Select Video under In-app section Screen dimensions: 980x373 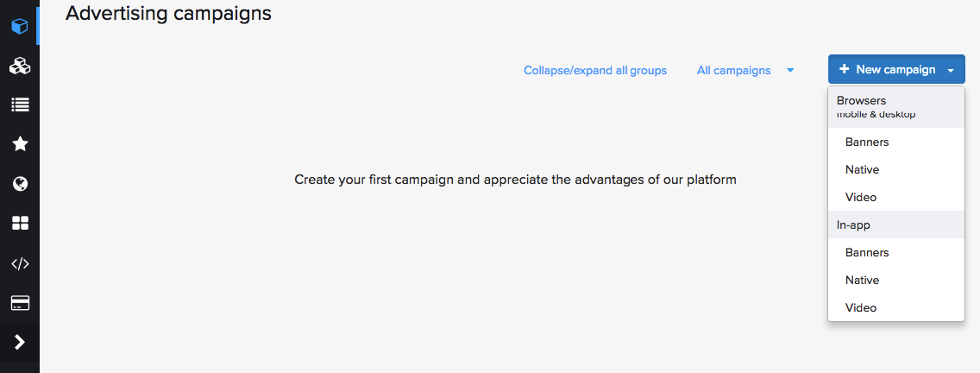coord(861,307)
